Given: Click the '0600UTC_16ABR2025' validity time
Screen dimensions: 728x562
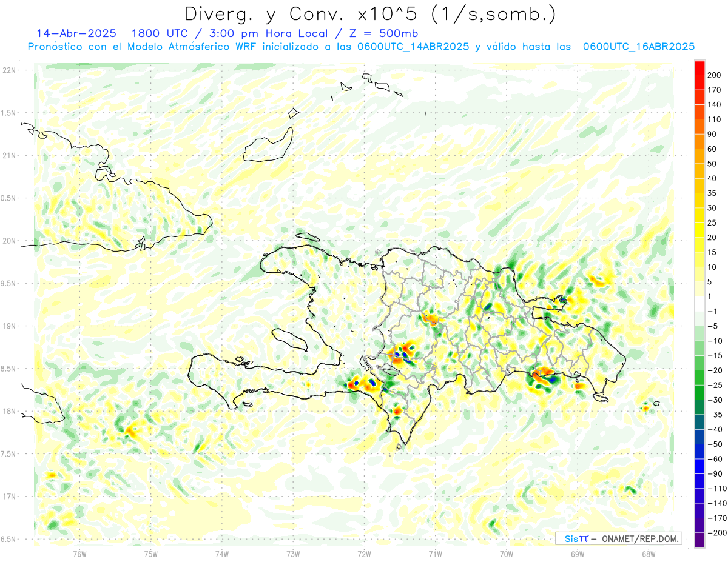Looking at the screenshot, I should (639, 47).
